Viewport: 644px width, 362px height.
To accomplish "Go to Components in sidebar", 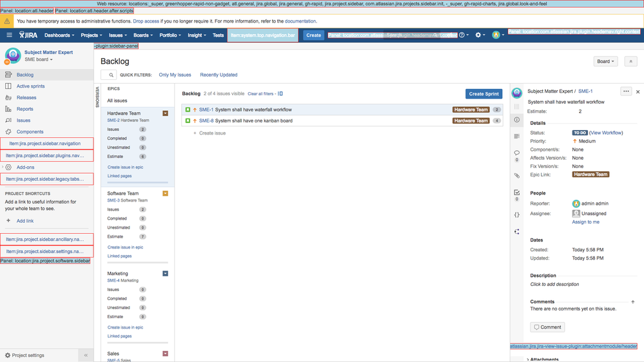I will point(30,132).
